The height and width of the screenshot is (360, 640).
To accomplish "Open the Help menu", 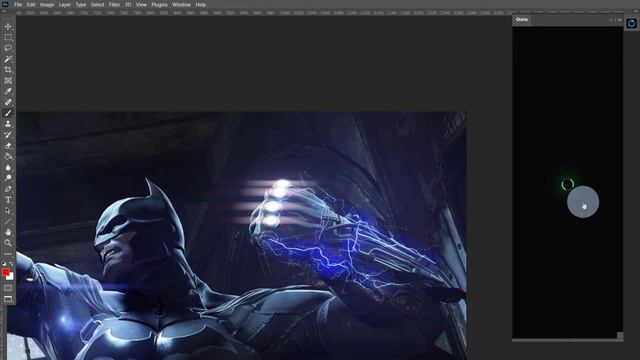I will tap(200, 5).
